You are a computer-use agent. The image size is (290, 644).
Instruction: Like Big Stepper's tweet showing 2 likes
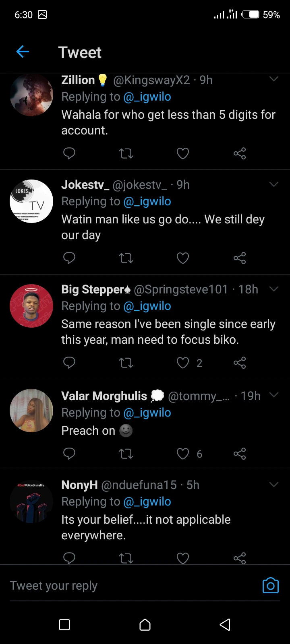coord(183,363)
